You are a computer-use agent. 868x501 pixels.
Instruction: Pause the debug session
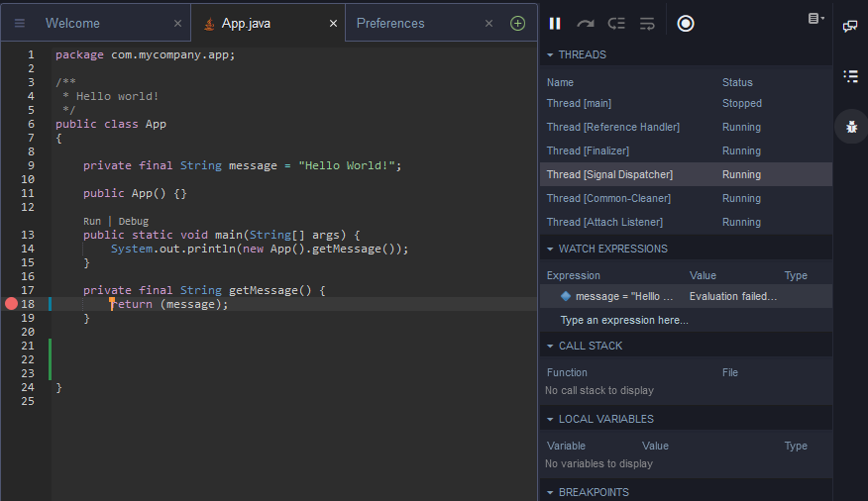[x=555, y=23]
